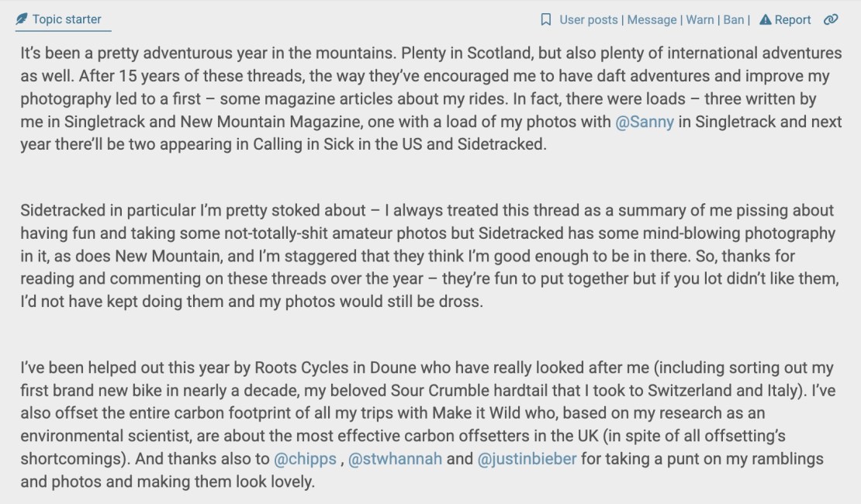The width and height of the screenshot is (861, 504).
Task: Click the feather icon beside Topic starter
Action: (22, 19)
